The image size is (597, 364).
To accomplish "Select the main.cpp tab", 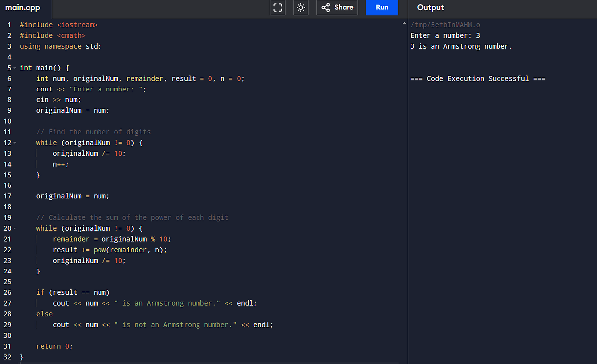I will 22,8.
